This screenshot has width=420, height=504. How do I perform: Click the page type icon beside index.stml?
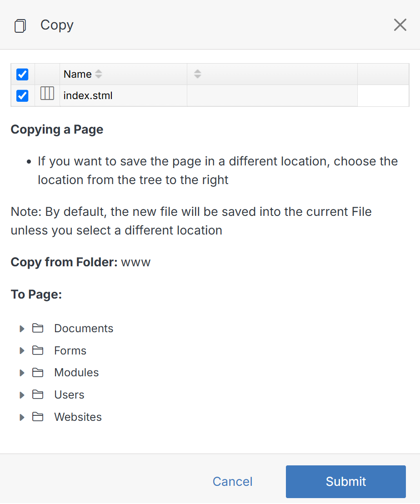pos(47,94)
